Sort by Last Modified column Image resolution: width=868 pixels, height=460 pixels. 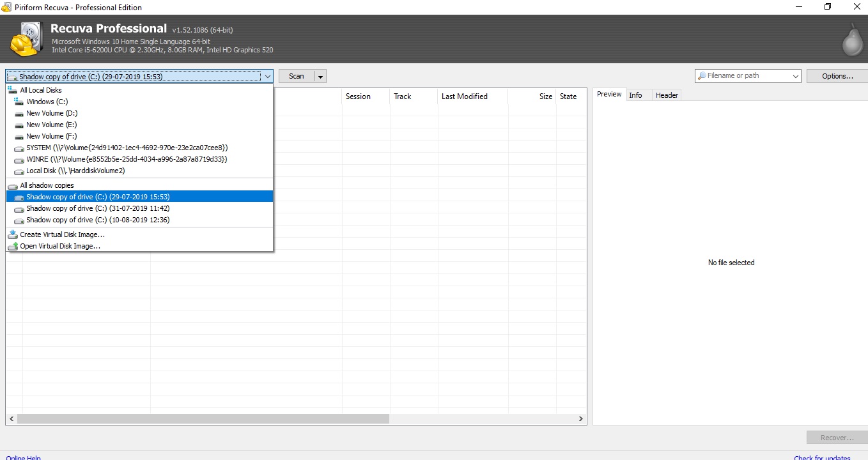(472, 96)
